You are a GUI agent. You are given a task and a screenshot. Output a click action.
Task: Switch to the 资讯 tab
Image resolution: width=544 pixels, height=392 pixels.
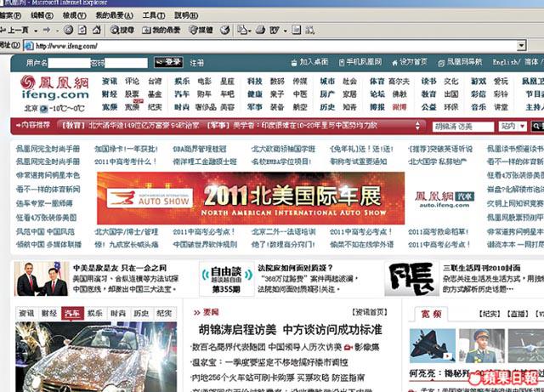click(26, 314)
